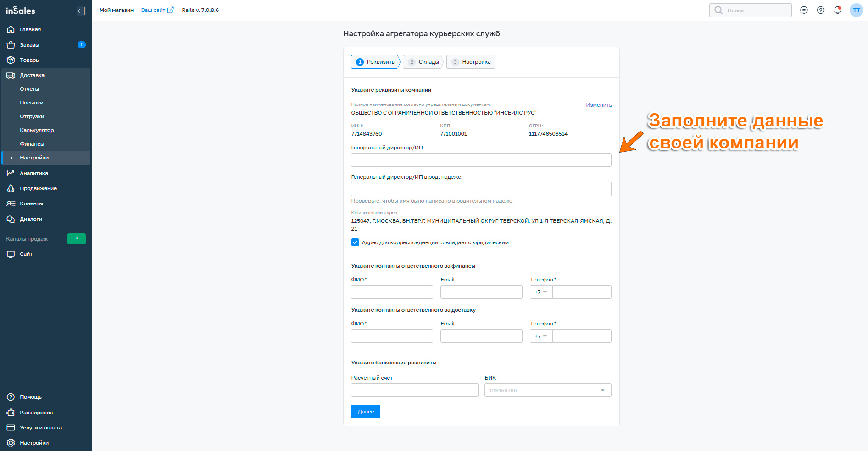Add a sales channel with the green plus button
The image size is (868, 451).
77,239
